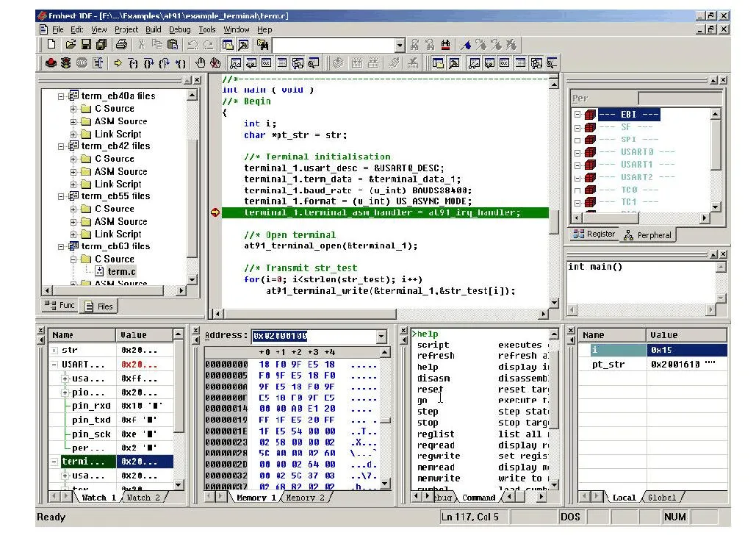Open the Build menu
This screenshot has height=538, width=756.
[x=154, y=29]
